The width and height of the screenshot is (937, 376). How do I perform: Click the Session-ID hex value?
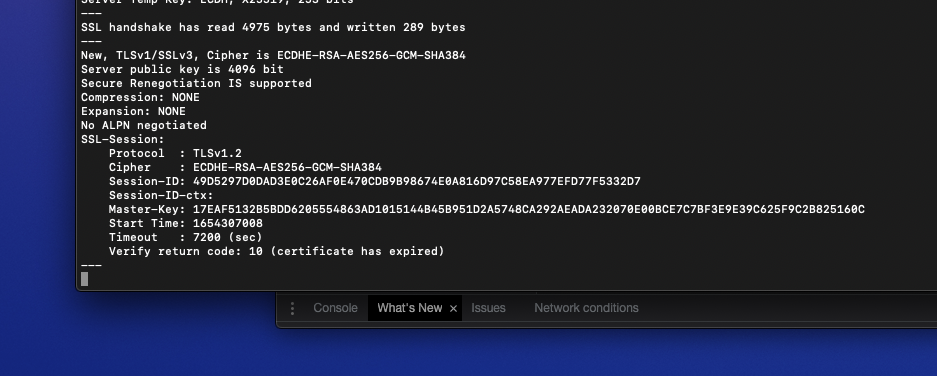(x=417, y=182)
